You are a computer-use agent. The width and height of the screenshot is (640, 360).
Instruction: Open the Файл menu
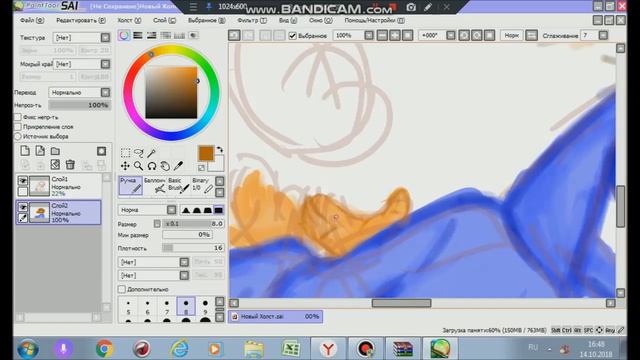pyautogui.click(x=32, y=20)
